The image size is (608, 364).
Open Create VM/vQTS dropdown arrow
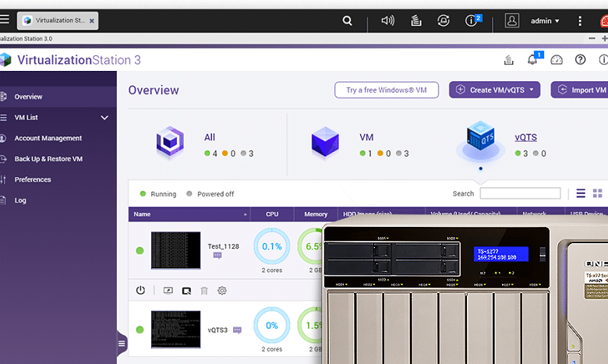point(532,90)
